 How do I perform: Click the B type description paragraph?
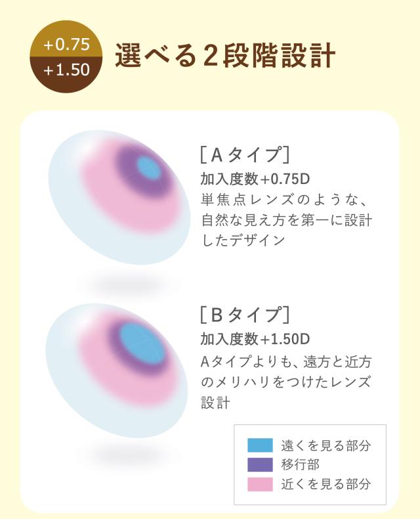click(x=286, y=381)
